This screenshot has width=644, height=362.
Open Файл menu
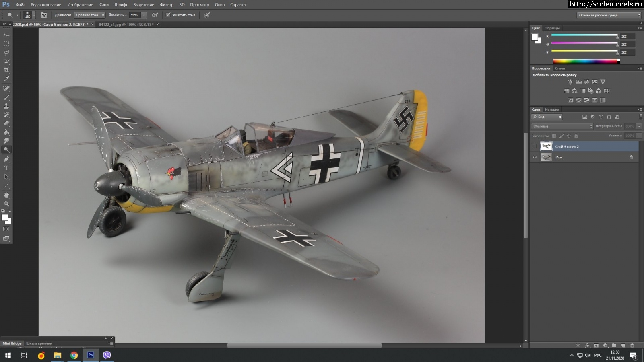(x=20, y=5)
